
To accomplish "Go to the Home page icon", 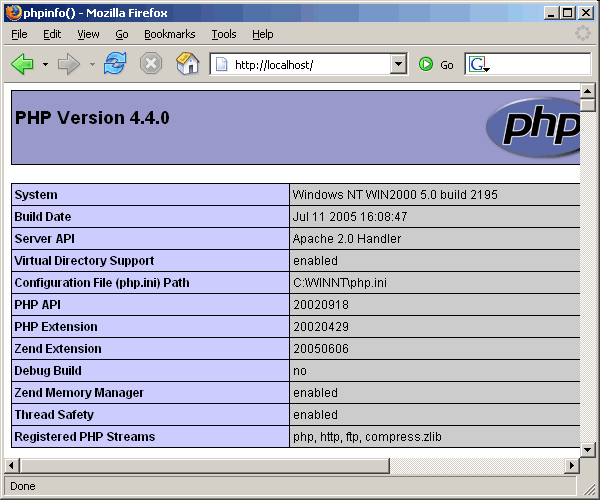I will [188, 64].
